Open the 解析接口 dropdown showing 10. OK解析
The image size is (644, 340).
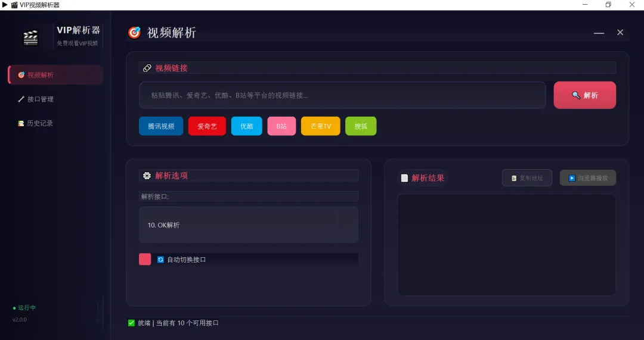pyautogui.click(x=249, y=224)
